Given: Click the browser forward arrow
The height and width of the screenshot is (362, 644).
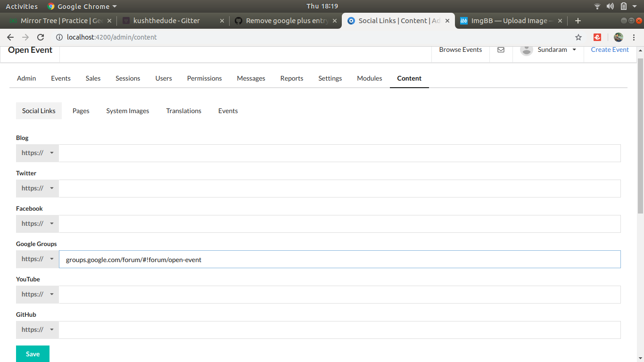Looking at the screenshot, I should tap(25, 37).
